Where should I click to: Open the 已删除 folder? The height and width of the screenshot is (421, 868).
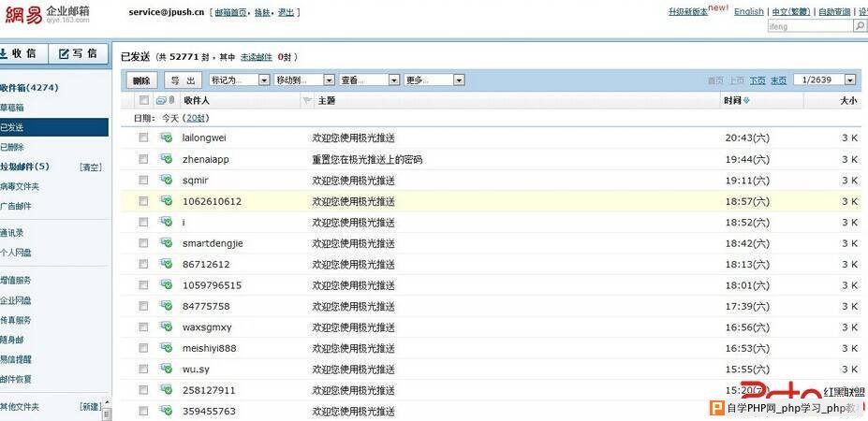coord(12,147)
